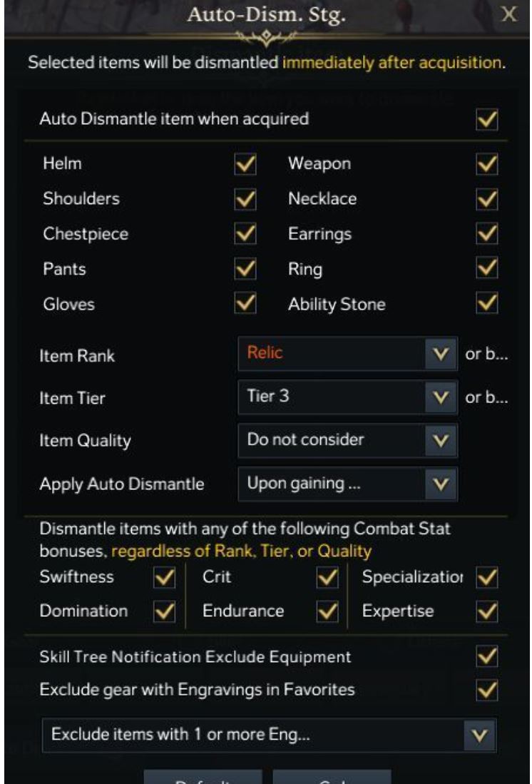Uncheck Necklace from auto dismantle
This screenshot has width=532, height=784.
[487, 200]
